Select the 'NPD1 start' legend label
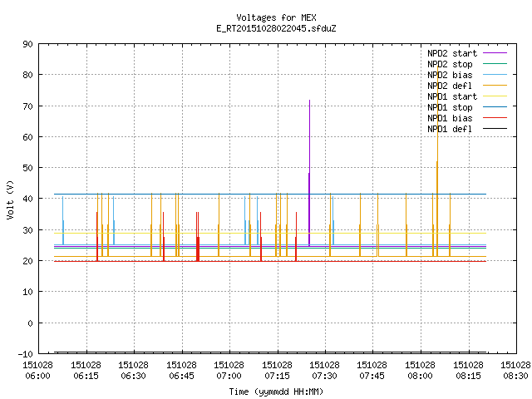532x399 pixels. click(x=452, y=96)
